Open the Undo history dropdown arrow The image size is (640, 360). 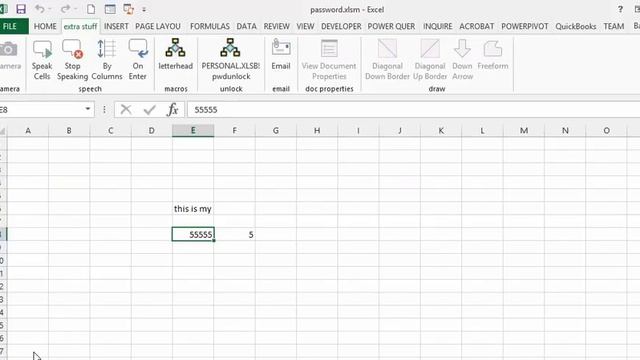coord(50,9)
